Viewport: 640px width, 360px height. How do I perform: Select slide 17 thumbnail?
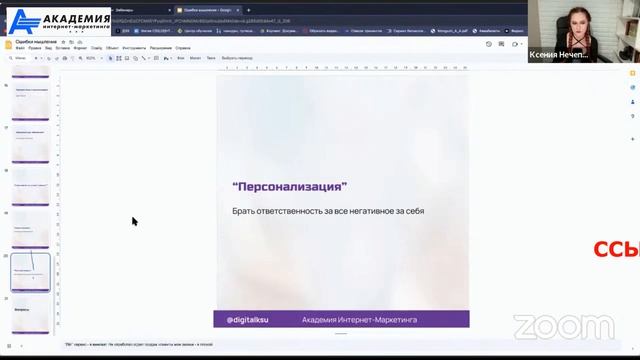(x=31, y=144)
